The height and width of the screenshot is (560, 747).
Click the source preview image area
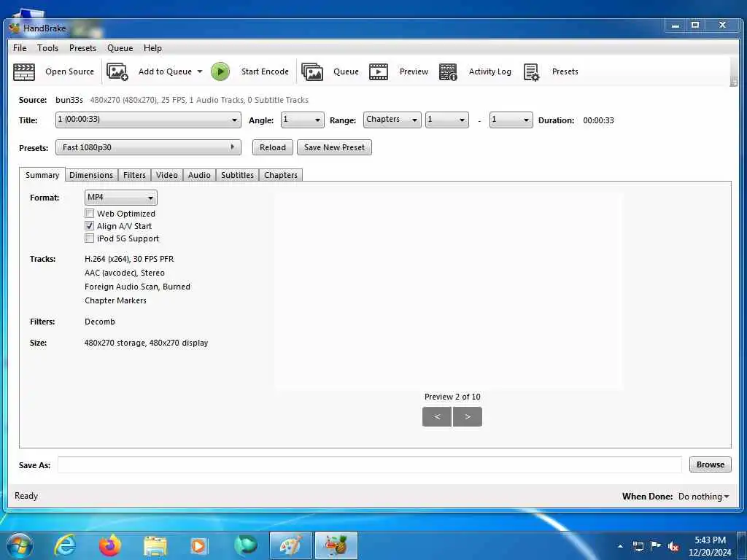pos(448,290)
